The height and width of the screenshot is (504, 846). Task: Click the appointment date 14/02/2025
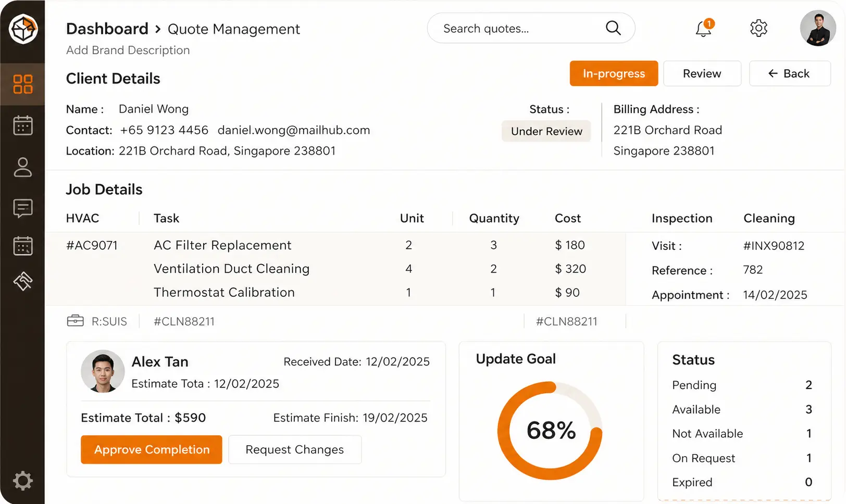(x=775, y=295)
